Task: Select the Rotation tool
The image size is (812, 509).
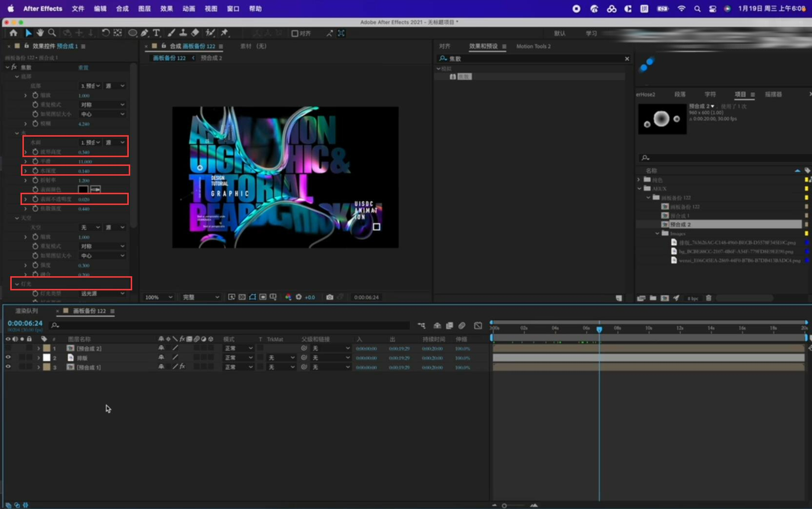Action: pos(105,33)
